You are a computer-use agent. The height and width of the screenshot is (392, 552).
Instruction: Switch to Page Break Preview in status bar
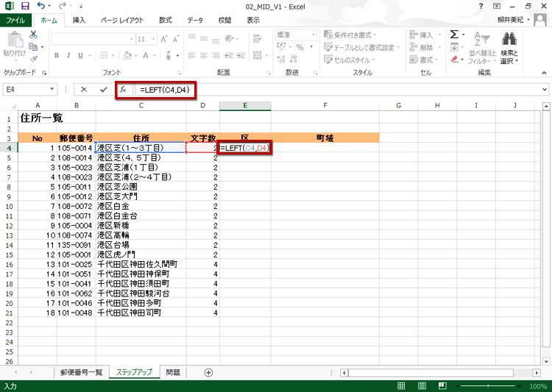(x=442, y=386)
